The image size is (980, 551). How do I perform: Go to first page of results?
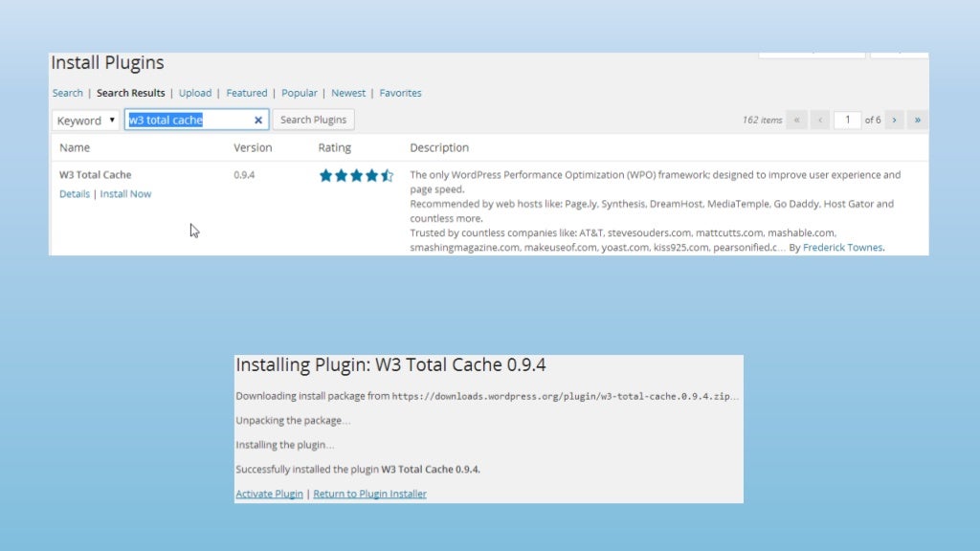coord(797,120)
